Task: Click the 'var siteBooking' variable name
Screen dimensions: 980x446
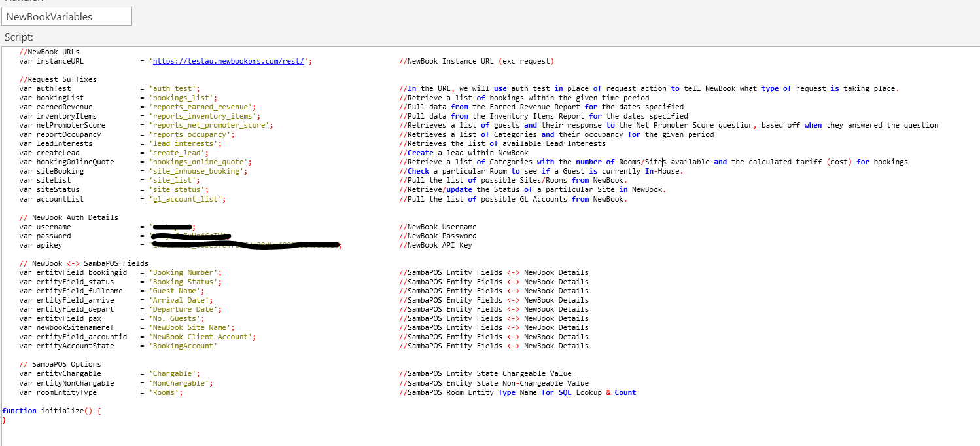Action: pyautogui.click(x=52, y=171)
